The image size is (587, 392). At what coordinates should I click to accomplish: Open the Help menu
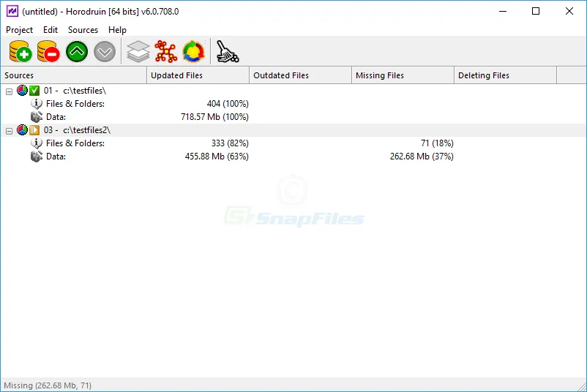tap(118, 30)
